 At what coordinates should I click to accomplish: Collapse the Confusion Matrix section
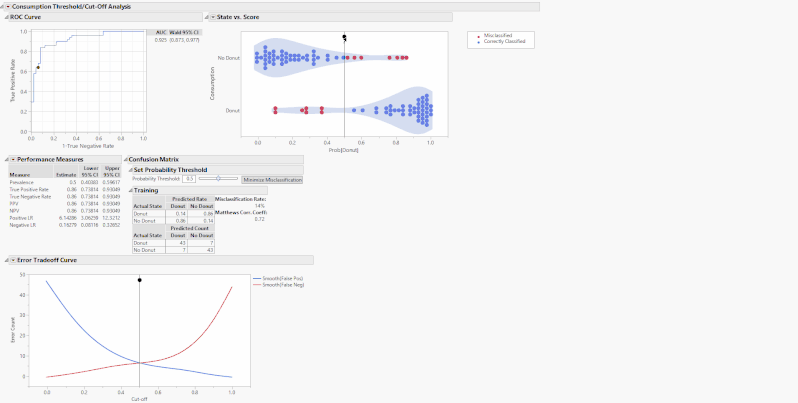tap(126, 159)
